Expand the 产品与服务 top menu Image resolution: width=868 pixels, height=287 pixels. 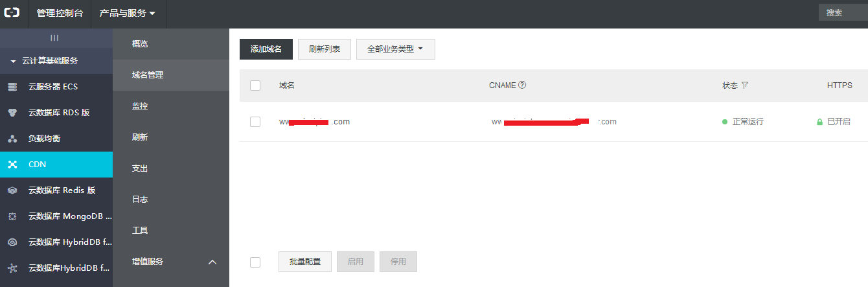(128, 13)
